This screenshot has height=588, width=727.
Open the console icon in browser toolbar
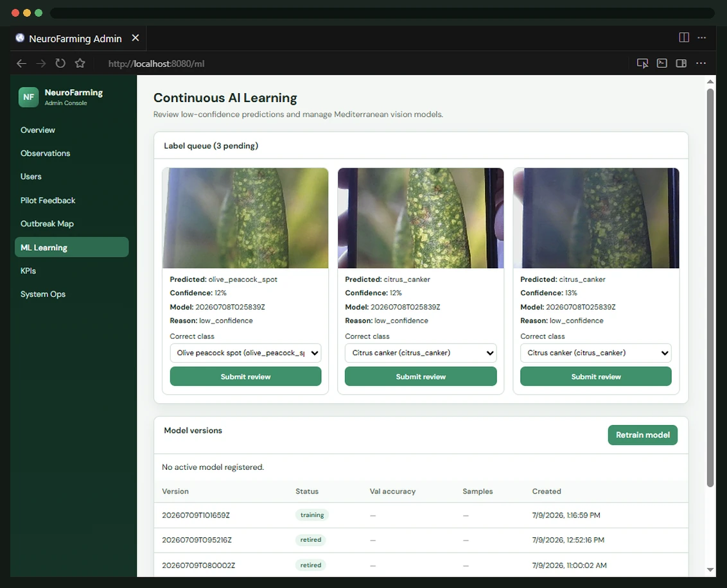click(662, 63)
